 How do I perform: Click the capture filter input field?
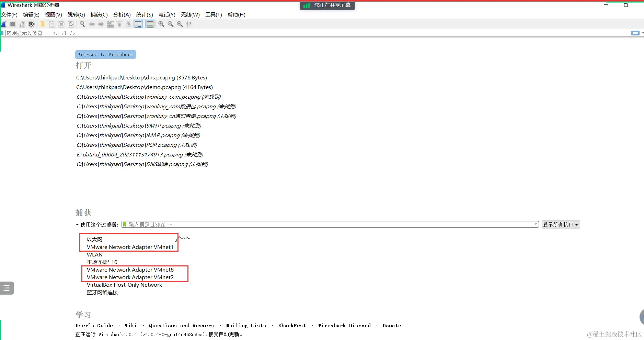[x=330, y=224]
